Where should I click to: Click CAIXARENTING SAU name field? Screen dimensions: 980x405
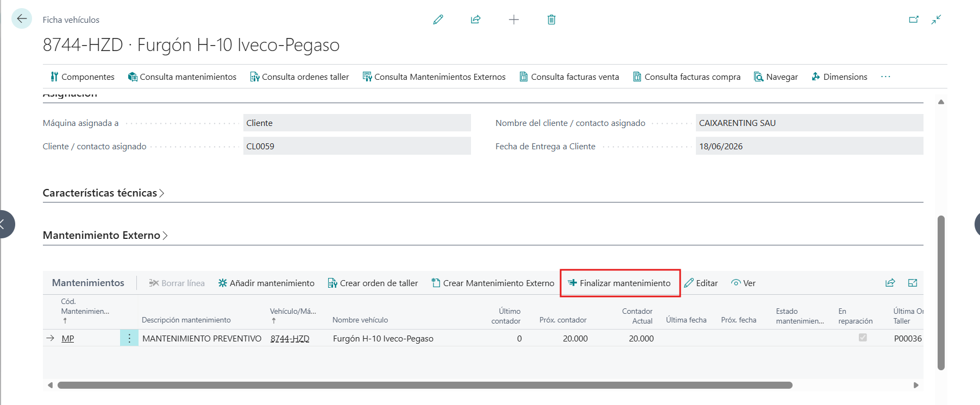click(x=809, y=123)
